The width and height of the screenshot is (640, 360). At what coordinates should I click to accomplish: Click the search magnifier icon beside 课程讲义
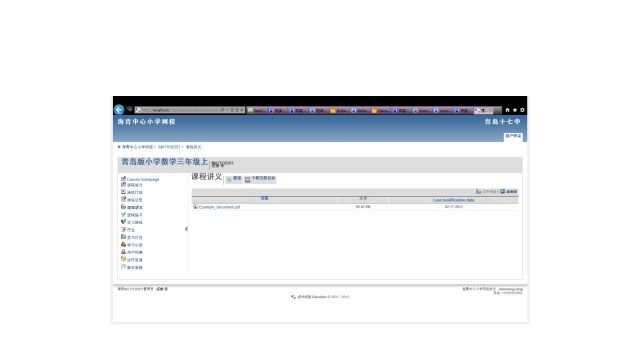point(229,179)
